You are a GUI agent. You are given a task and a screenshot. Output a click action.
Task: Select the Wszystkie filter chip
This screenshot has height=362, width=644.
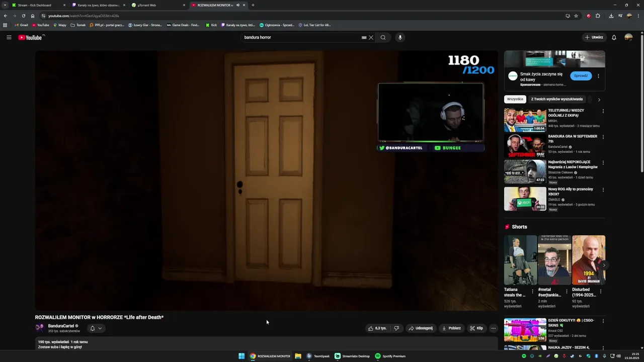click(515, 99)
